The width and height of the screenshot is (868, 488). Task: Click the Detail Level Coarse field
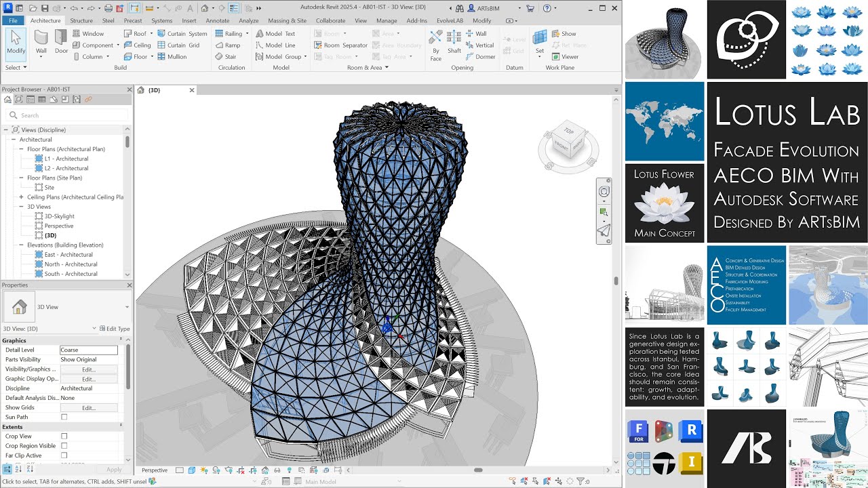(89, 350)
